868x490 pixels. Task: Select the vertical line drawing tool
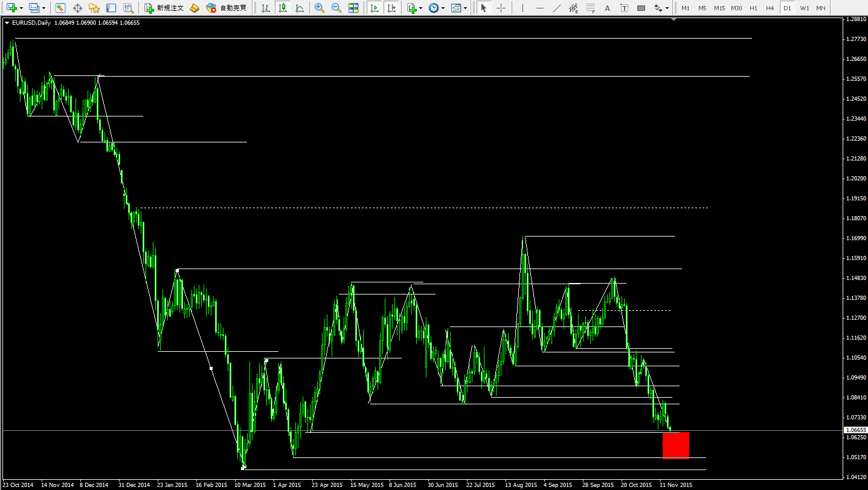coord(522,8)
